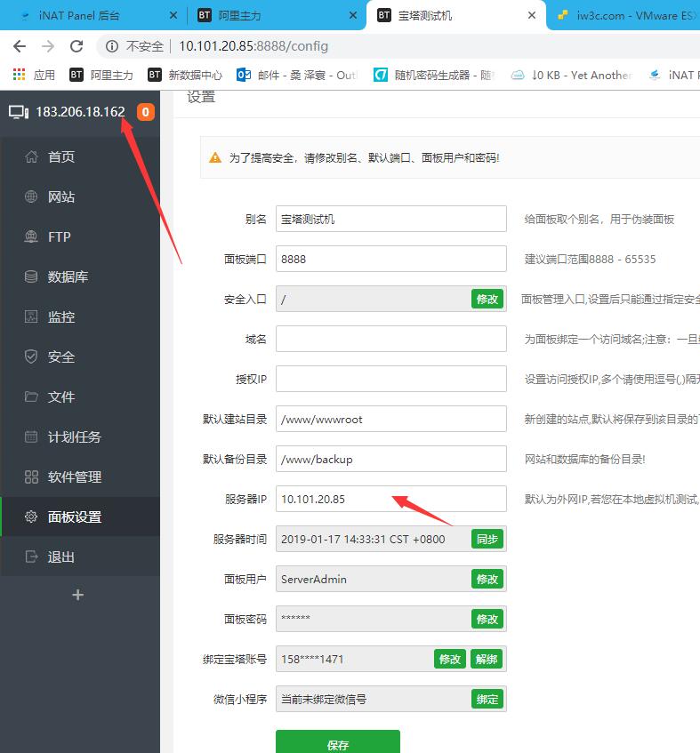
Task: Close the iNAT Panel tab
Action: pos(173,15)
